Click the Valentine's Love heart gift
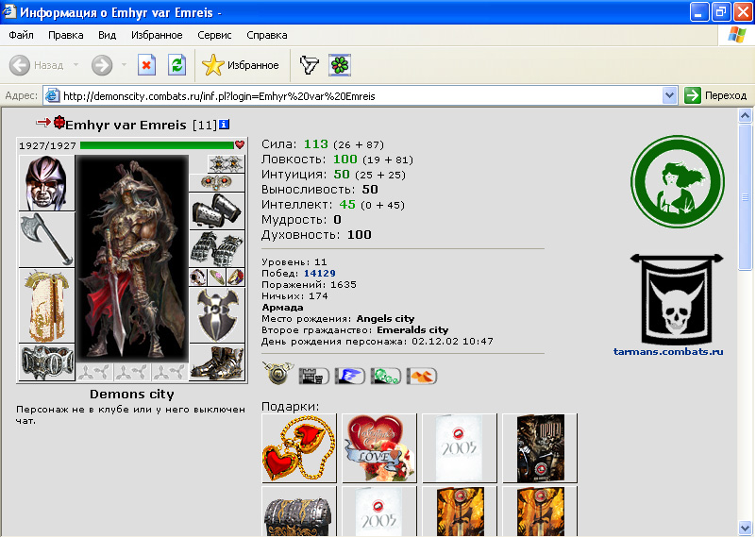 tap(379, 447)
